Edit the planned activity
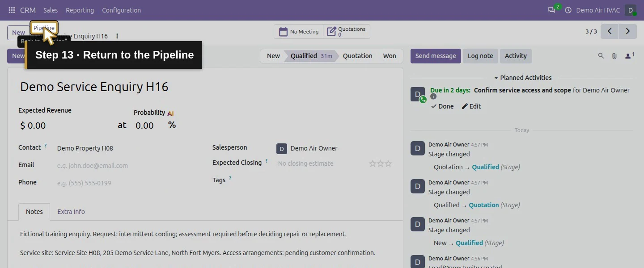 pyautogui.click(x=471, y=106)
